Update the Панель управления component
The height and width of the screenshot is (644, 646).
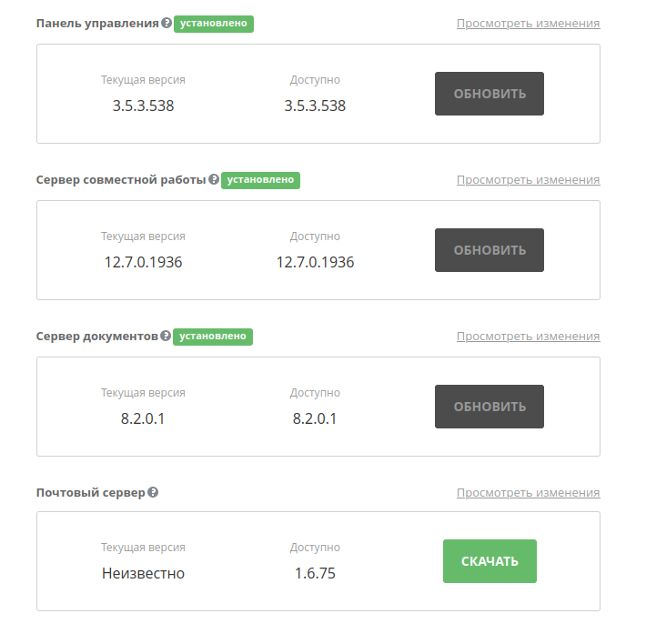point(490,94)
